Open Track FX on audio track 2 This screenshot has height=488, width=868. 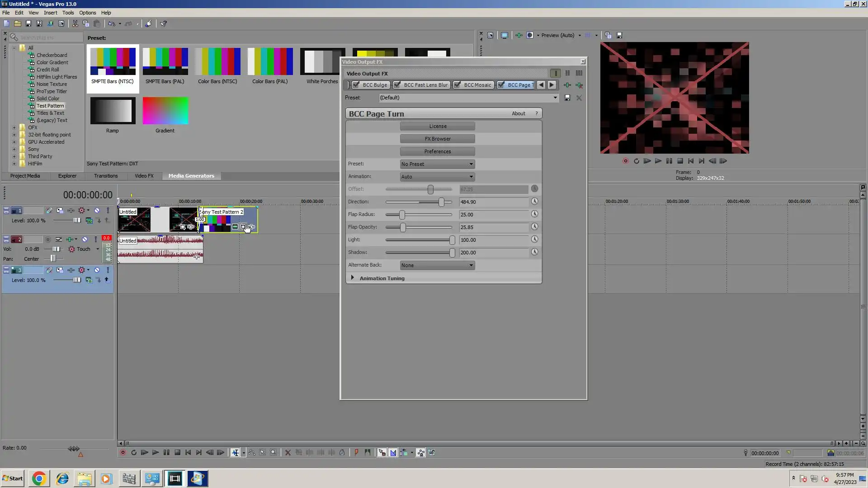(x=70, y=239)
